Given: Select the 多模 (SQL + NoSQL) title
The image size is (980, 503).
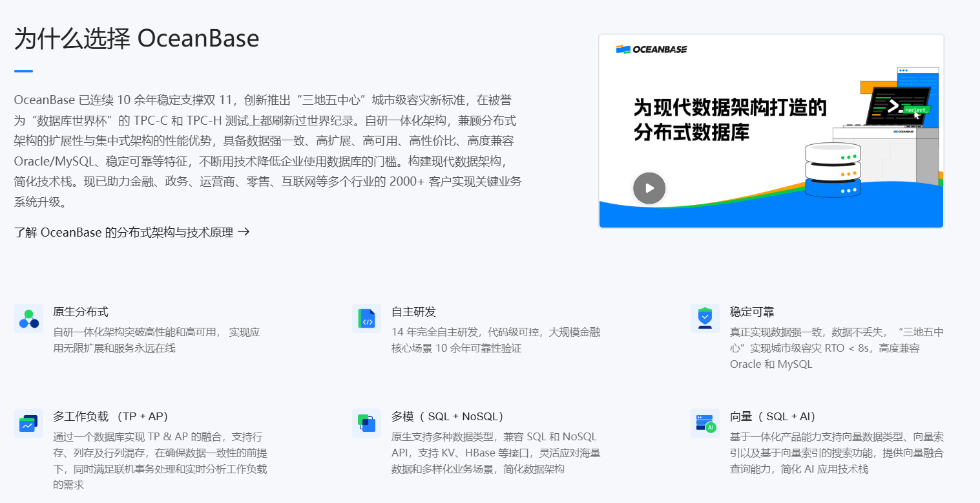Looking at the screenshot, I should pos(448,416).
